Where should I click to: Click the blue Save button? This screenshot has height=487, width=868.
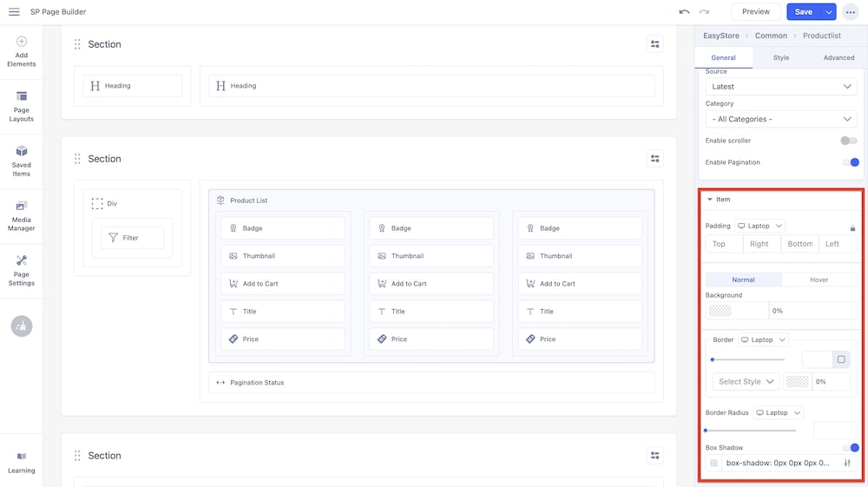pyautogui.click(x=803, y=12)
